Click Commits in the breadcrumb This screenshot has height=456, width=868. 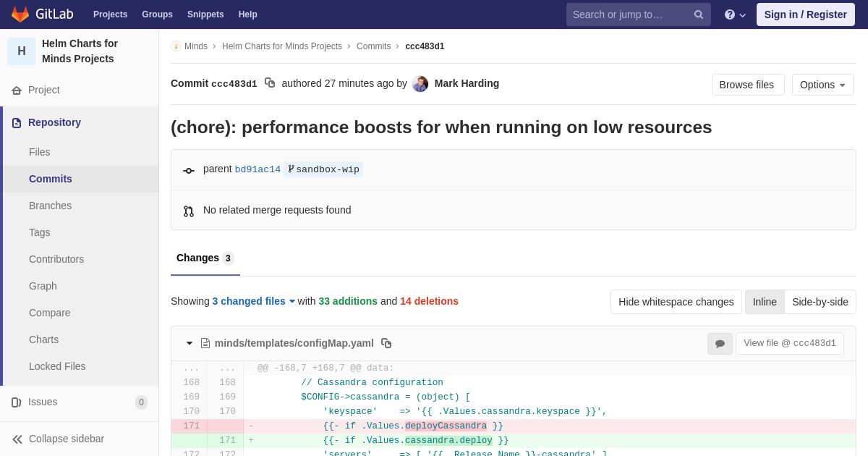tap(373, 46)
